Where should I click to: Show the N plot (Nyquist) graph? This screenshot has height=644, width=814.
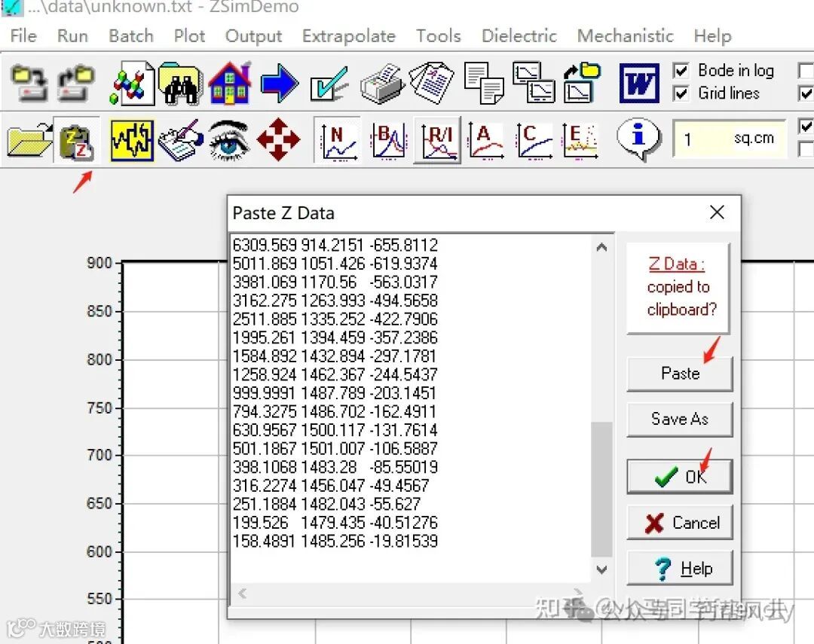coord(338,140)
